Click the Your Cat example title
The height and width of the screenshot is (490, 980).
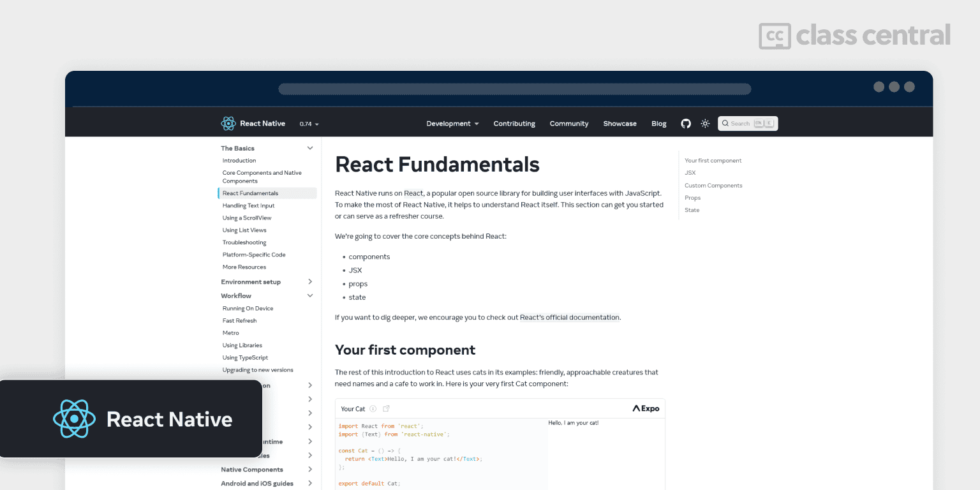353,409
